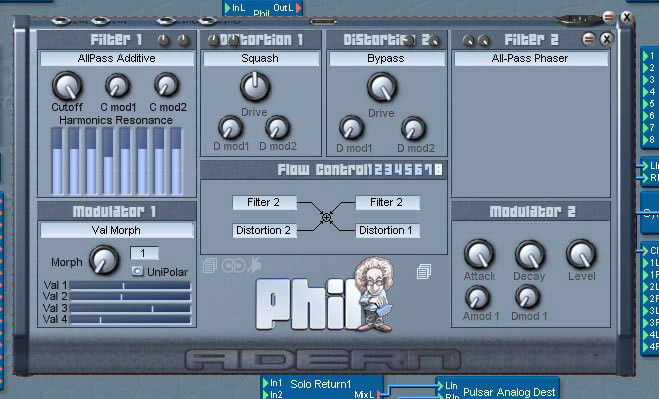Select Flow Control preset 1
The height and width of the screenshot is (399, 659).
(x=369, y=170)
